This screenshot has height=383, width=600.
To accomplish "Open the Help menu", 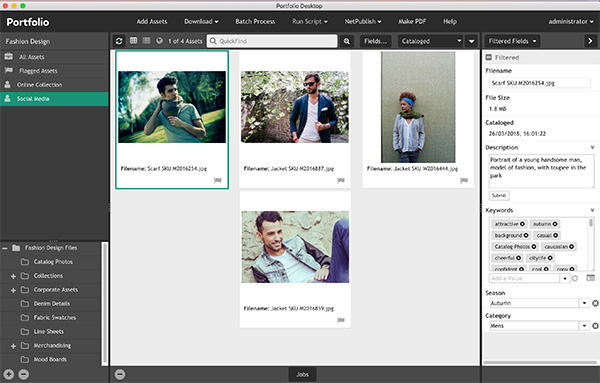I will 450,21.
